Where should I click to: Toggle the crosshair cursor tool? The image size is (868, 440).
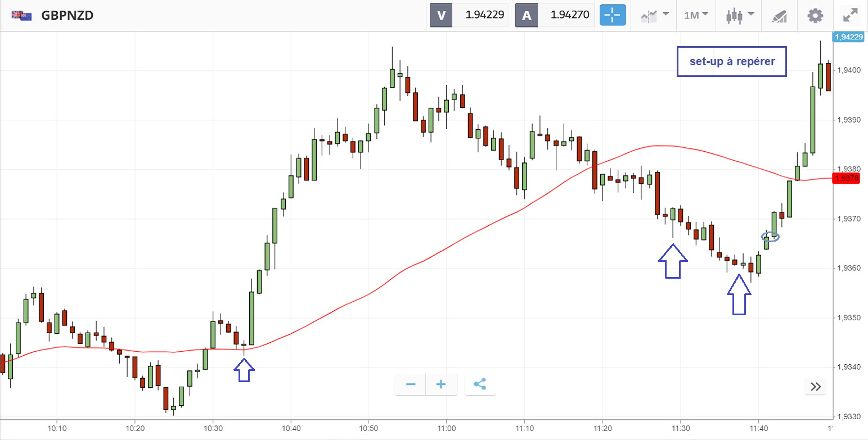613,15
